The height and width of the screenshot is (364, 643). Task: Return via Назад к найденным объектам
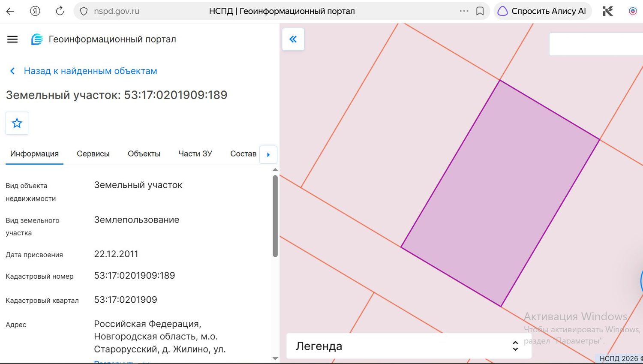90,71
